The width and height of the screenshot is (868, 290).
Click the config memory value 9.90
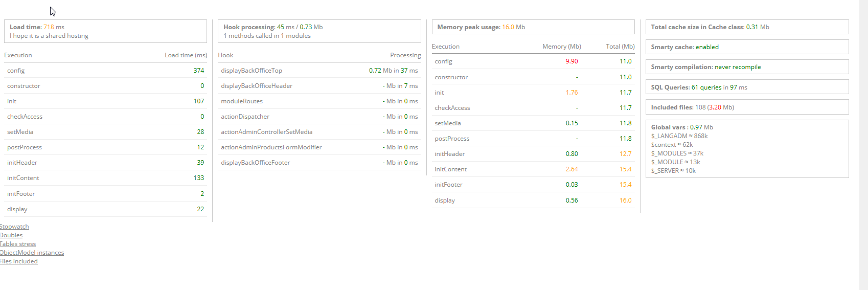[x=572, y=61]
